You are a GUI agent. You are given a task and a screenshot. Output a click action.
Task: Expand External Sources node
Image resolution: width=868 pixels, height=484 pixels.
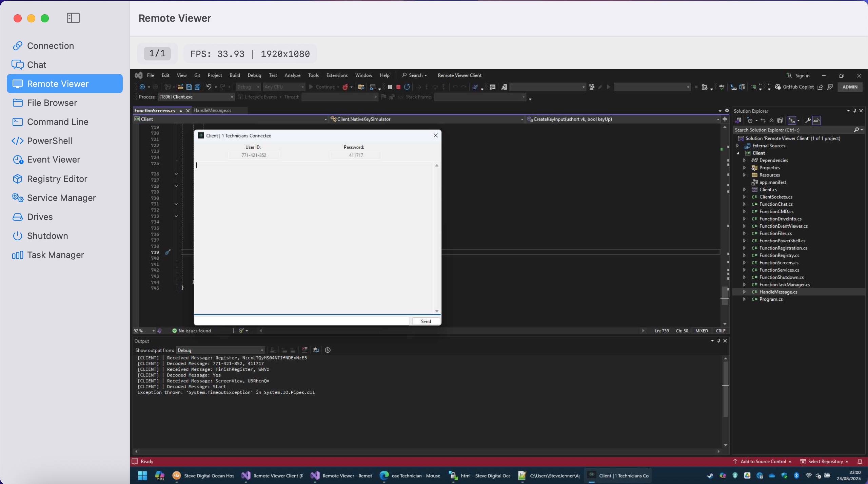point(737,146)
